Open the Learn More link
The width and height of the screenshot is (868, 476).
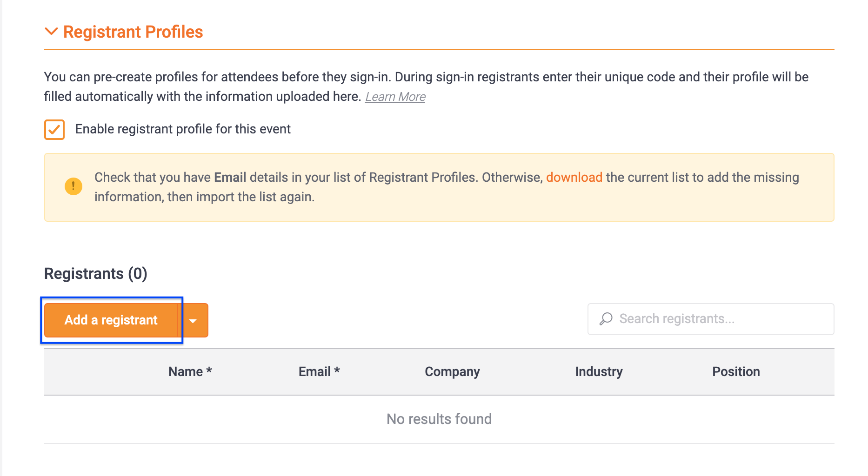pyautogui.click(x=395, y=97)
